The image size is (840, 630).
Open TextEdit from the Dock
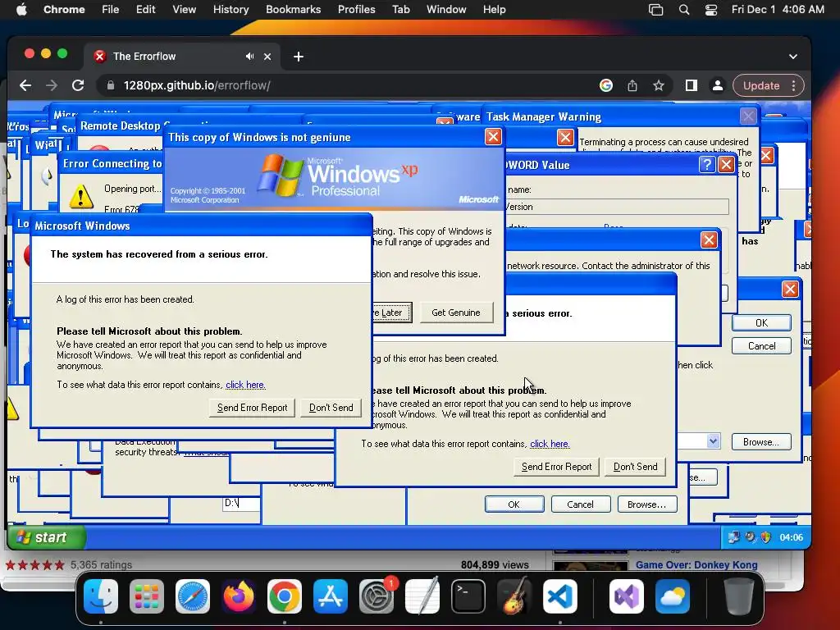click(x=422, y=596)
